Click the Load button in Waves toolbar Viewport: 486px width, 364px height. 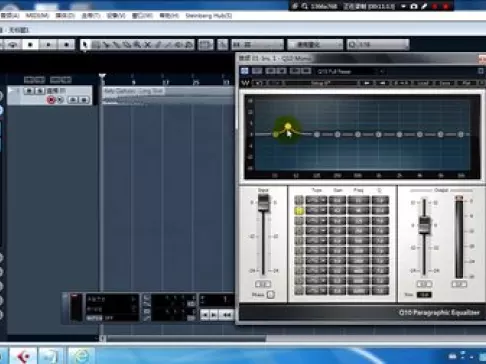423,83
